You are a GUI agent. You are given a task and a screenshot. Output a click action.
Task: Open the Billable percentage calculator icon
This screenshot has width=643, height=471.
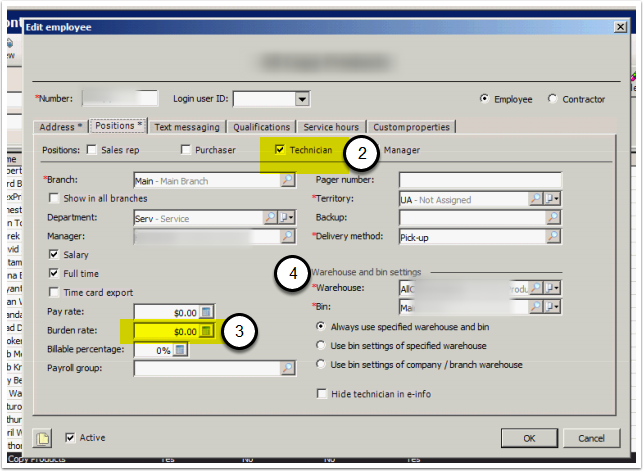pos(181,349)
